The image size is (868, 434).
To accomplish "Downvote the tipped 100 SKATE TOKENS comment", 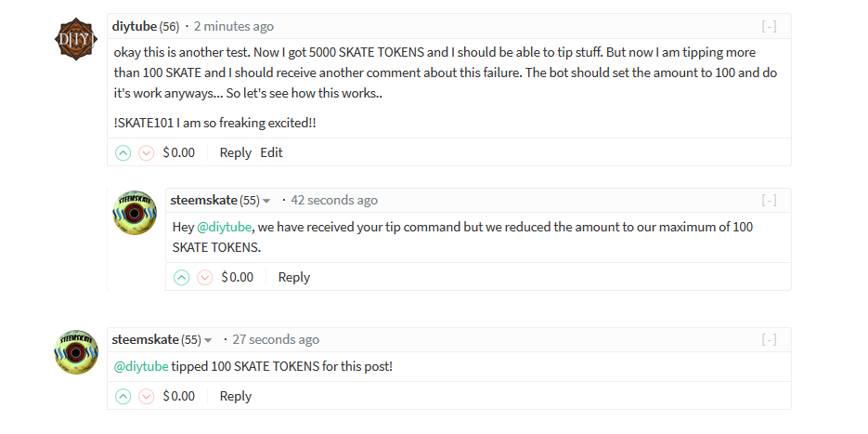I will tap(146, 396).
